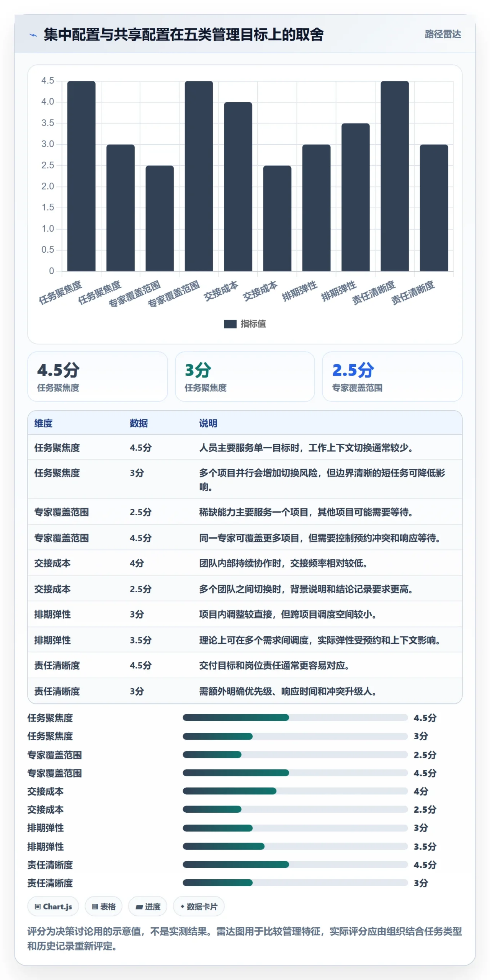
Task: Click the 路径雷达 label in the header
Action: click(x=443, y=34)
